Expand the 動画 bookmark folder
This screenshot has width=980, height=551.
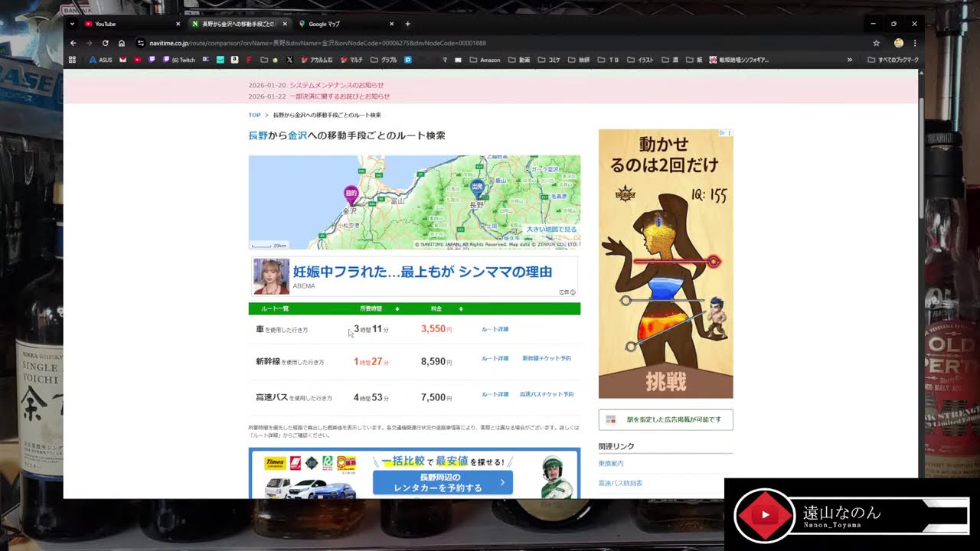click(x=519, y=60)
